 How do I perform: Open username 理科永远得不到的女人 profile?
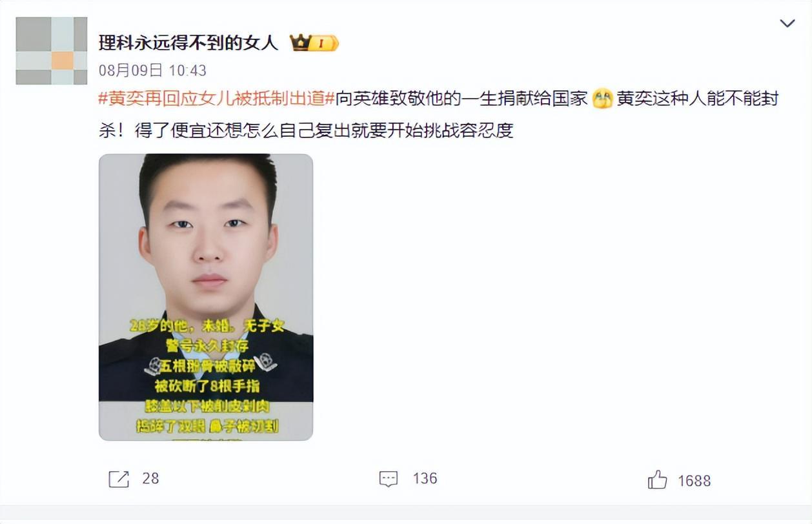tap(188, 43)
